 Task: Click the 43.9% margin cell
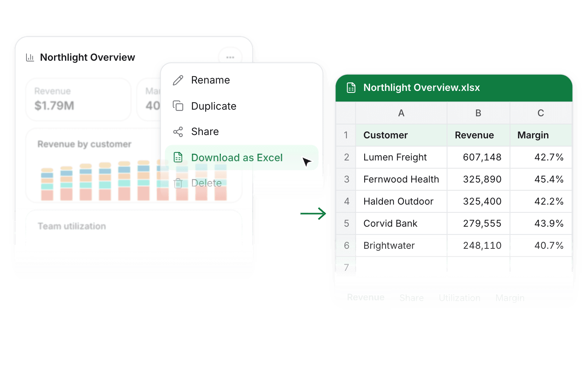point(541,223)
